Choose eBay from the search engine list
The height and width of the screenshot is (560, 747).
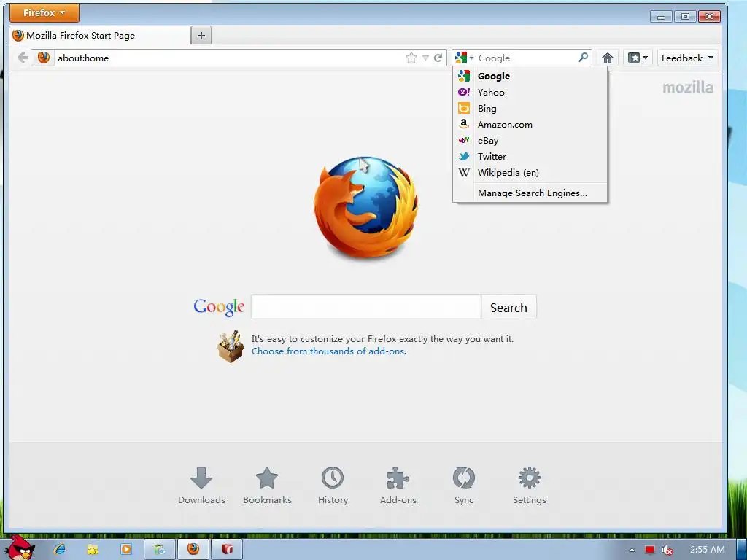[530, 141]
